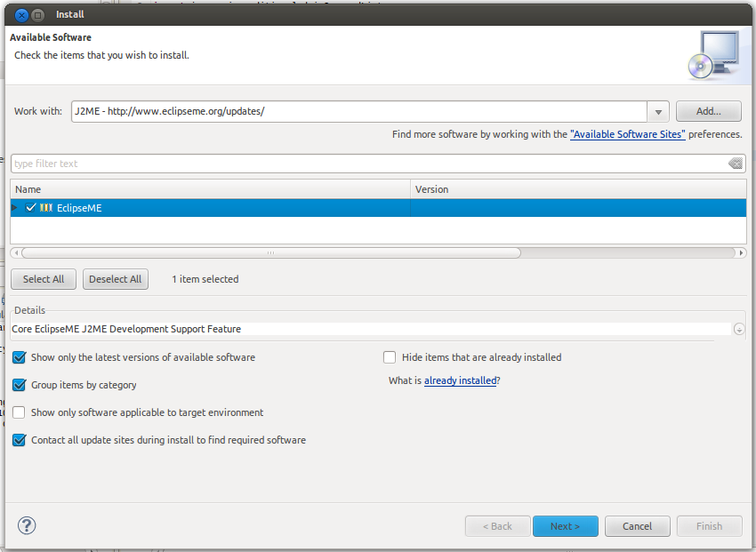756x552 pixels.
Task: Click the help question mark icon
Action: click(x=27, y=525)
